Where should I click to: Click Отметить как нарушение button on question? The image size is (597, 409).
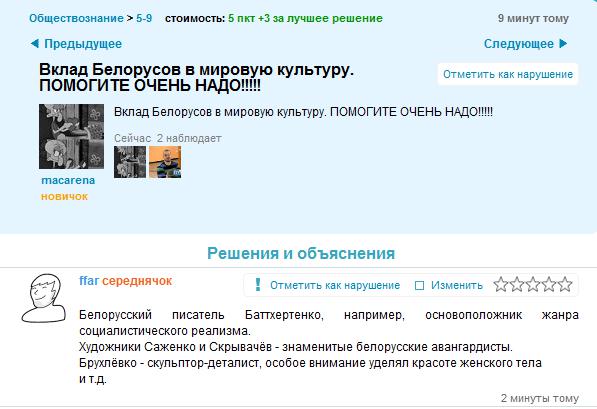pyautogui.click(x=508, y=74)
